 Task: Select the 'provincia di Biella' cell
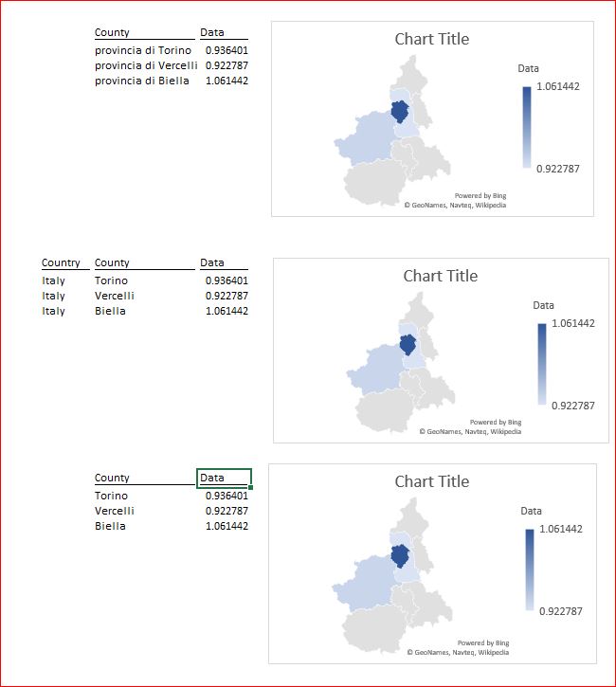click(x=142, y=81)
